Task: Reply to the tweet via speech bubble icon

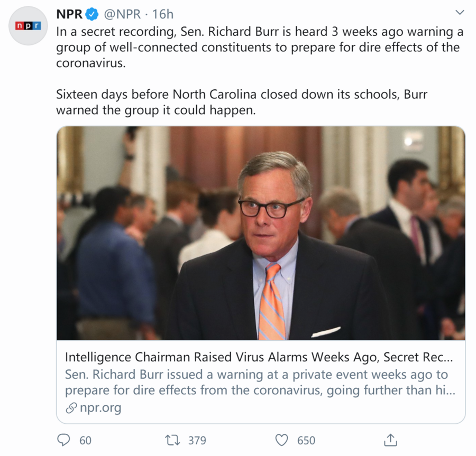Action: pyautogui.click(x=63, y=440)
